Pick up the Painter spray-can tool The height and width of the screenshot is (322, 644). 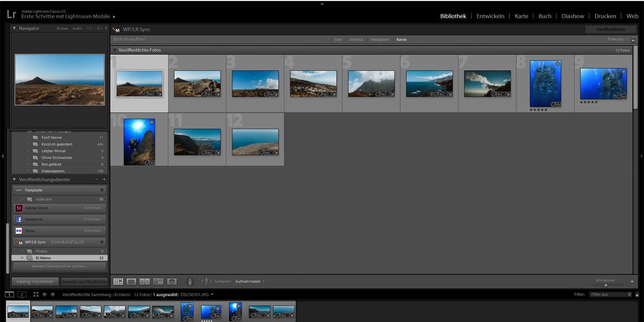pos(189,281)
